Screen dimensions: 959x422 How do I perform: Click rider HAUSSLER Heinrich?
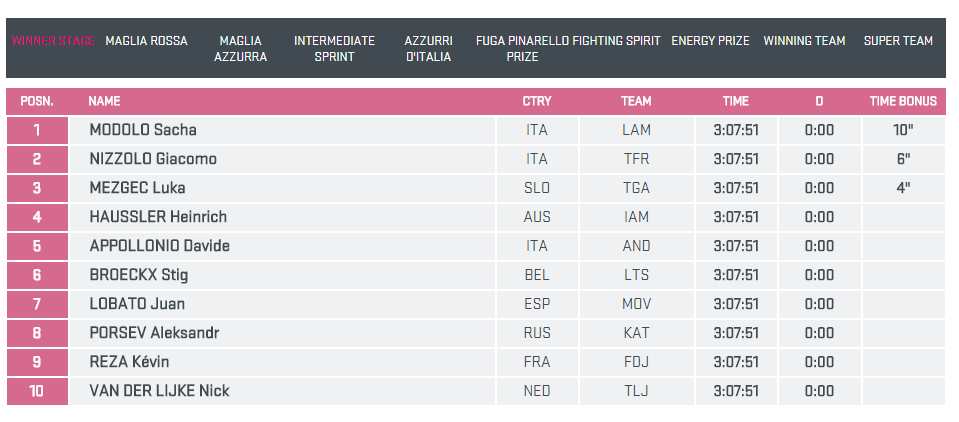(158, 217)
